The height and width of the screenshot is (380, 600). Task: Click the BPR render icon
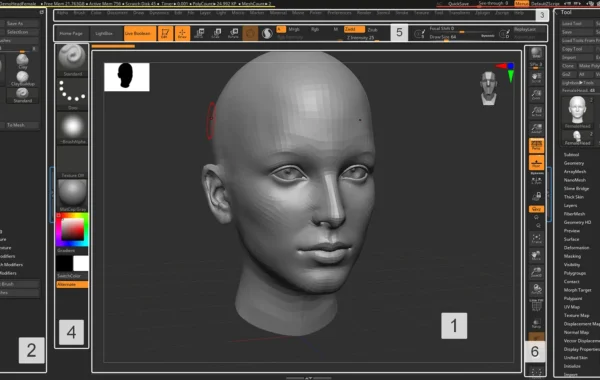point(536,54)
